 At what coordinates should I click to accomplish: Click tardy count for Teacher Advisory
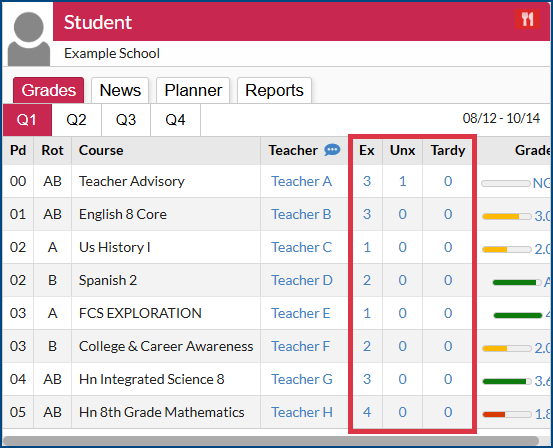pyautogui.click(x=448, y=181)
